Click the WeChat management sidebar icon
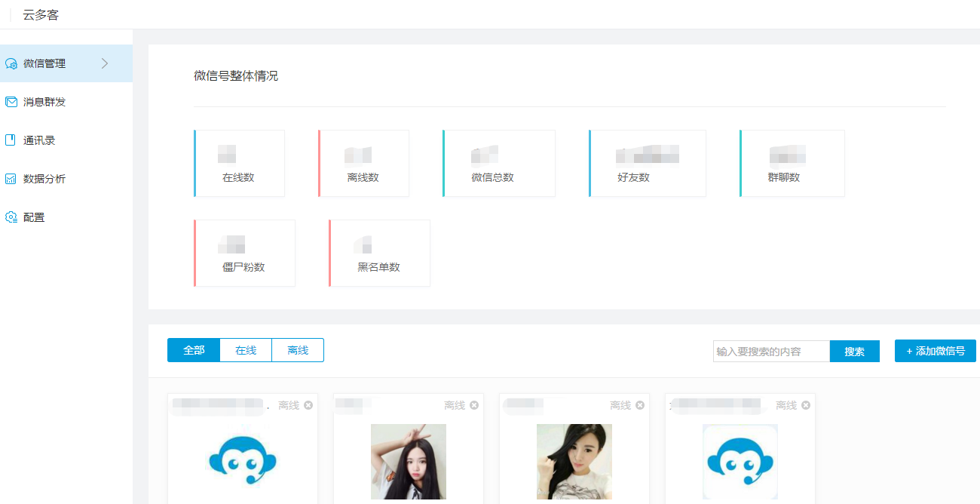Screen dimensions: 980x504 [11, 64]
